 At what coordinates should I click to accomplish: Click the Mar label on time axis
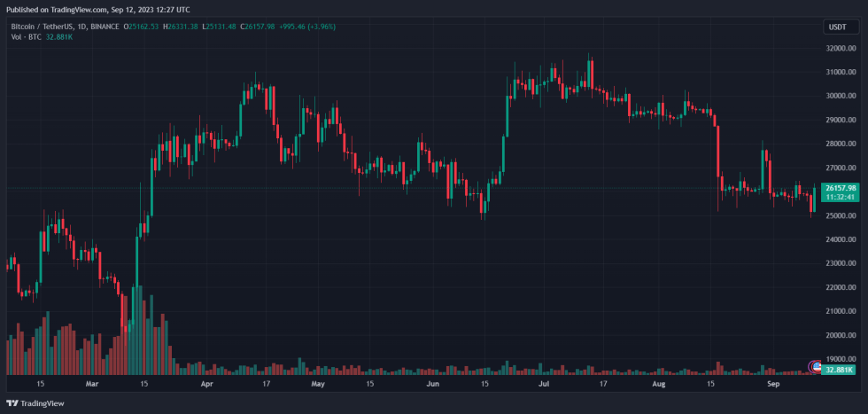click(93, 386)
